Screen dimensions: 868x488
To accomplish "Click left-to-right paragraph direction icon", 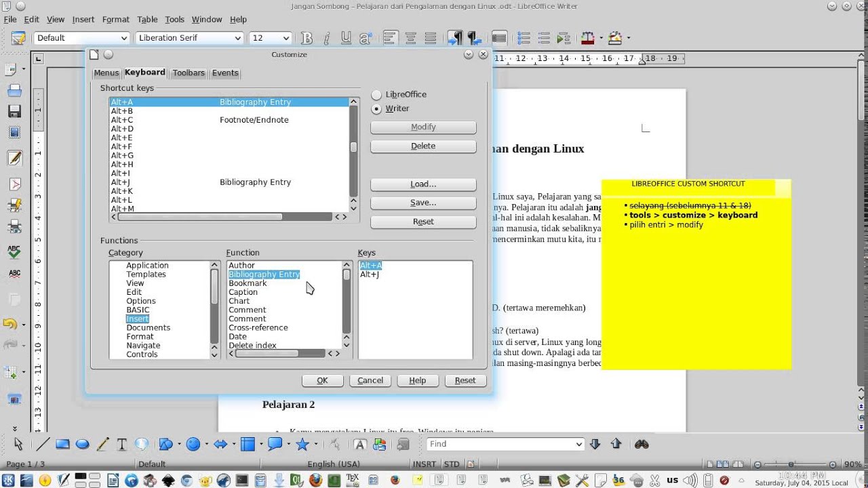I will [x=455, y=38].
